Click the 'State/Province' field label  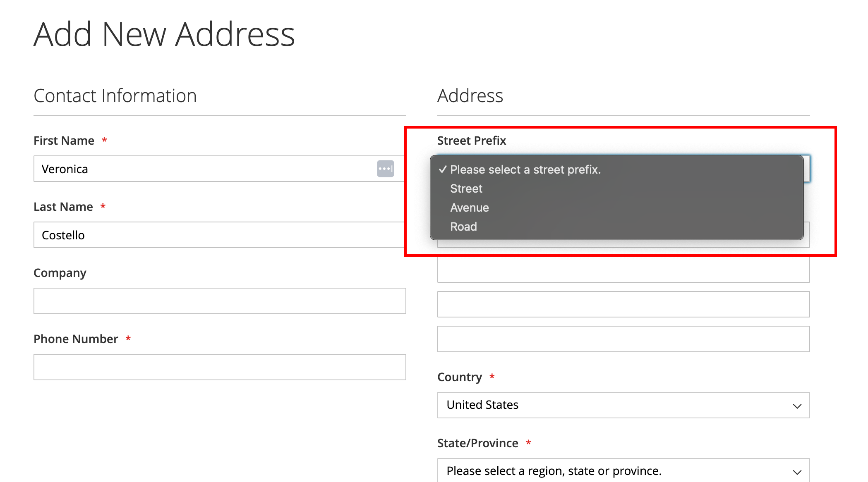coord(478,443)
